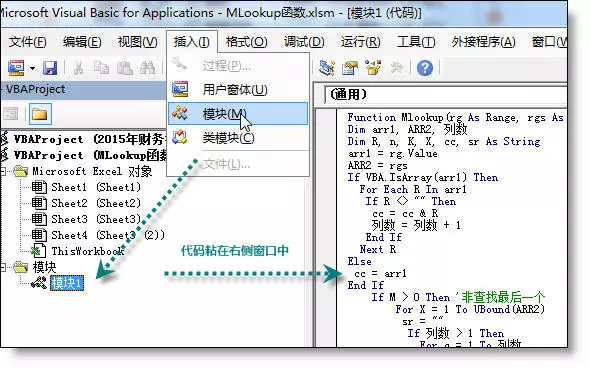Click the blue Help question mark icon
This screenshot has width=589, height=369.
(425, 68)
